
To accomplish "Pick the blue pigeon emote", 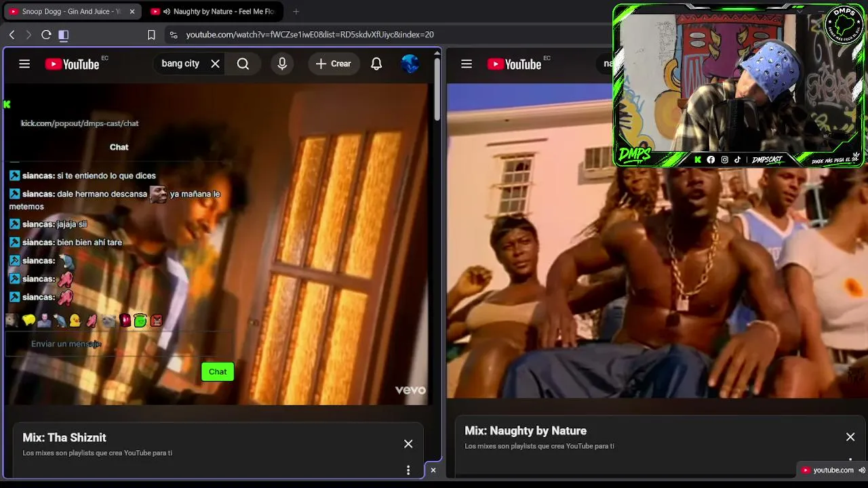I will (x=60, y=321).
